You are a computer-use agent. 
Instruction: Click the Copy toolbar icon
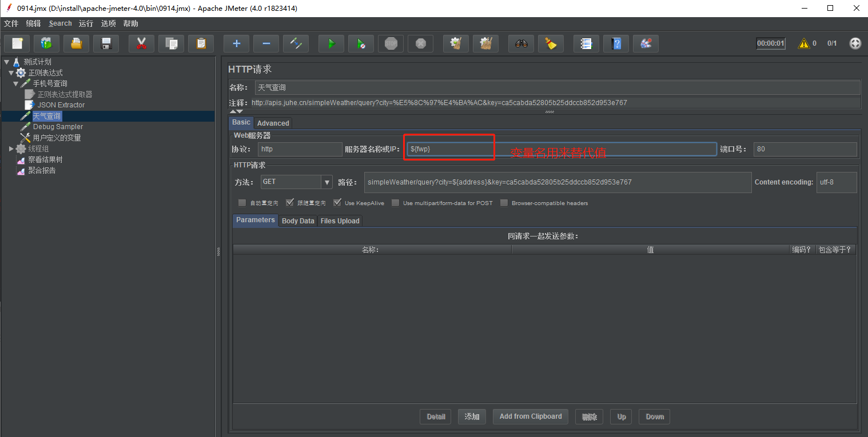click(x=172, y=43)
